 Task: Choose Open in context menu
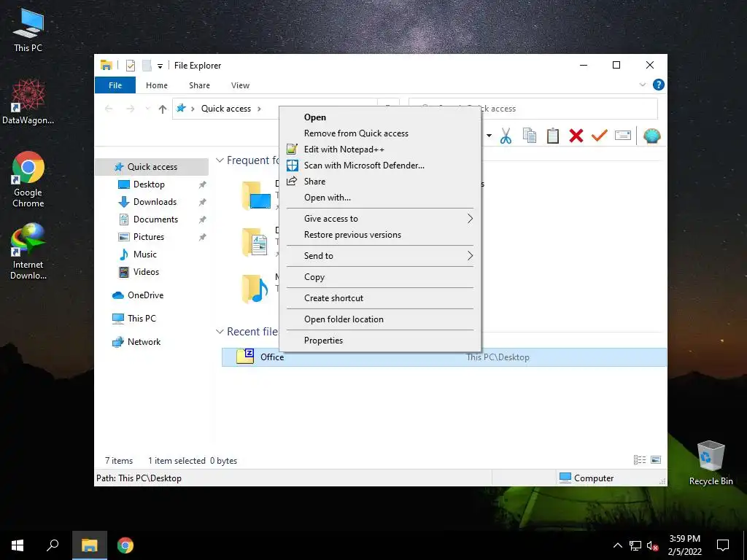[380, 117]
